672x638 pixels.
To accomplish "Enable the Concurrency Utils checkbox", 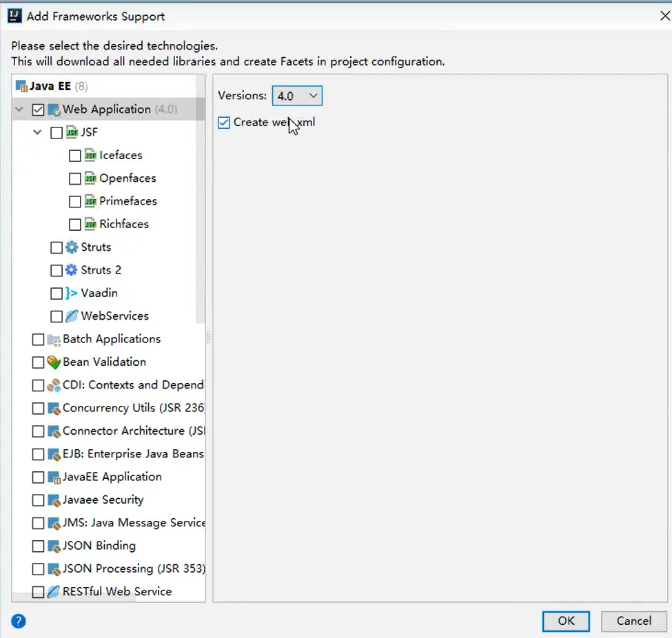I will [38, 409].
